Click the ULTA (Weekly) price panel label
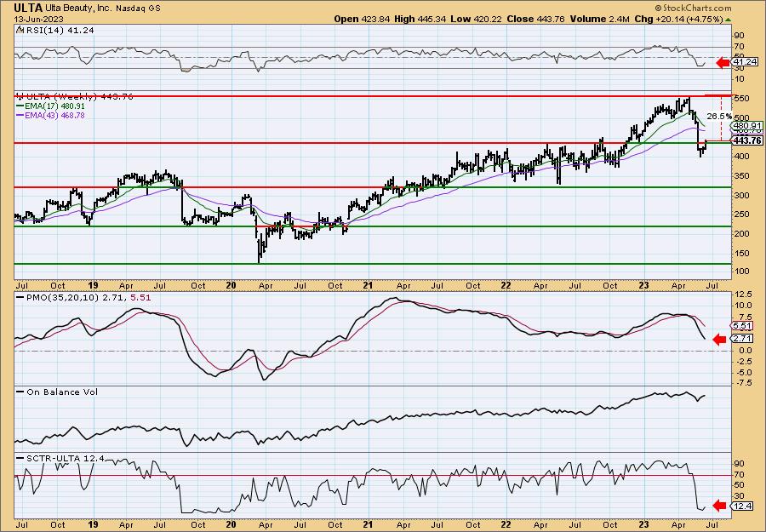The image size is (766, 532). tap(78, 97)
